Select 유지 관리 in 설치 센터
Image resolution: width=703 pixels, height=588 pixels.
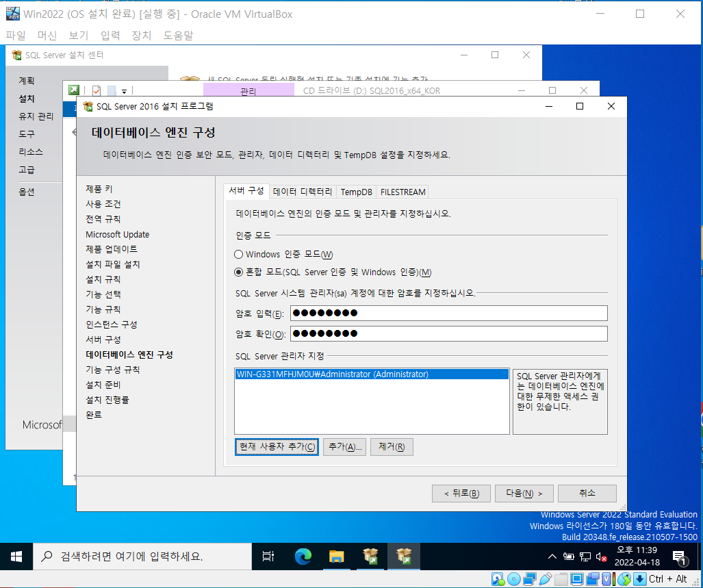[36, 116]
